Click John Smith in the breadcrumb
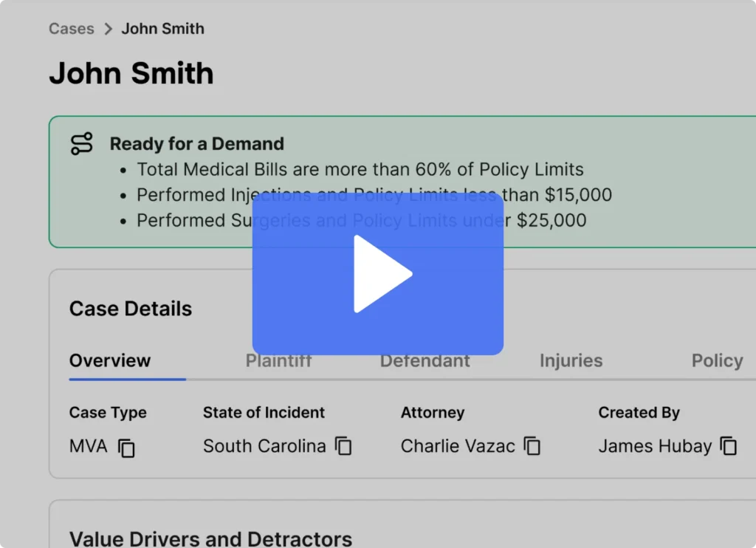 point(162,29)
